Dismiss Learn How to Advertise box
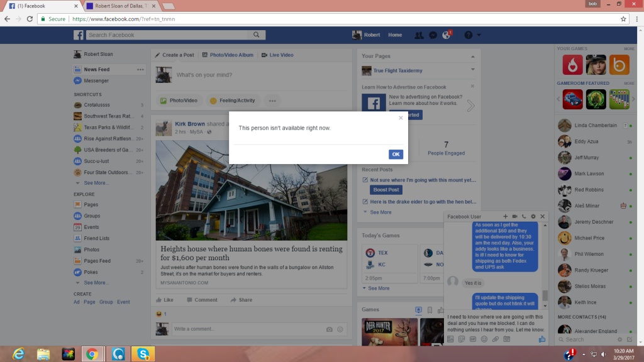Screen dimensions: 644x362 [x=472, y=86]
